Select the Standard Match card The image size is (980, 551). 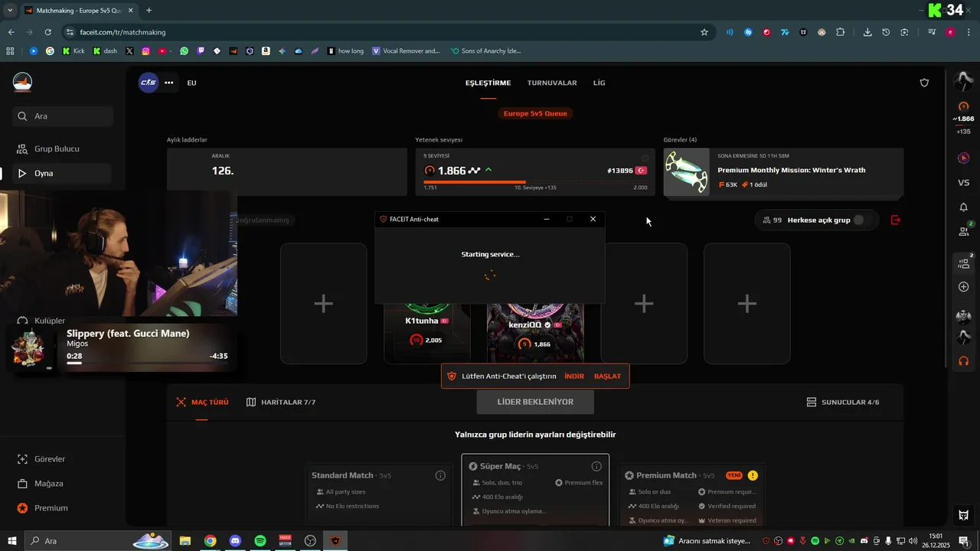[378, 494]
